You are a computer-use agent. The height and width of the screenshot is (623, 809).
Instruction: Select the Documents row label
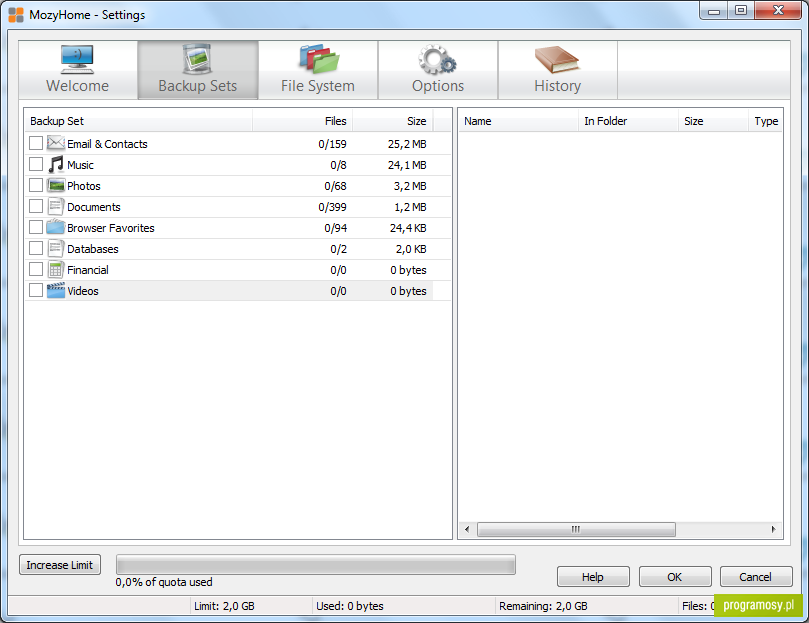[94, 207]
